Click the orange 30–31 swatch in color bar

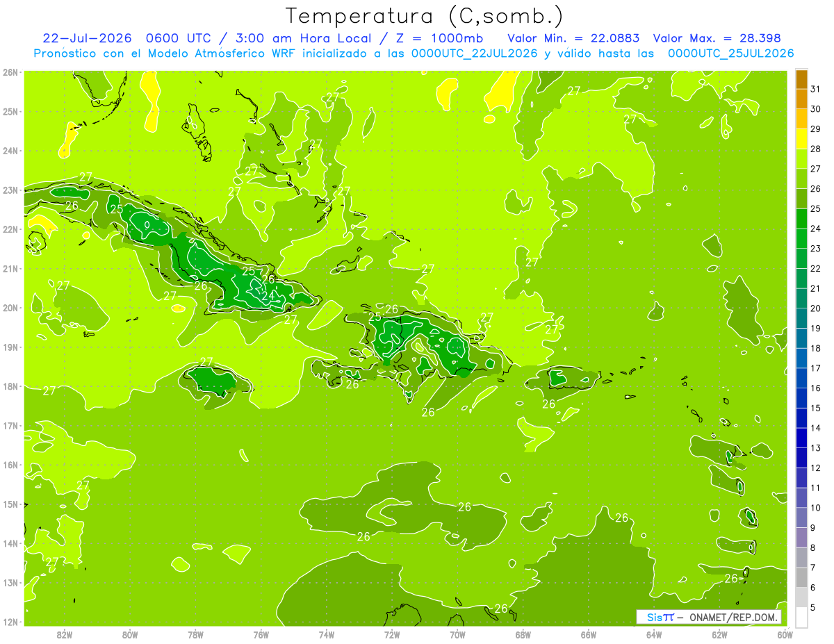(x=801, y=99)
